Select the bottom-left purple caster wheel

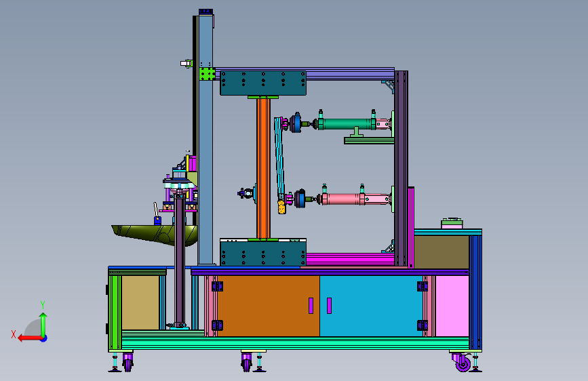(128, 362)
